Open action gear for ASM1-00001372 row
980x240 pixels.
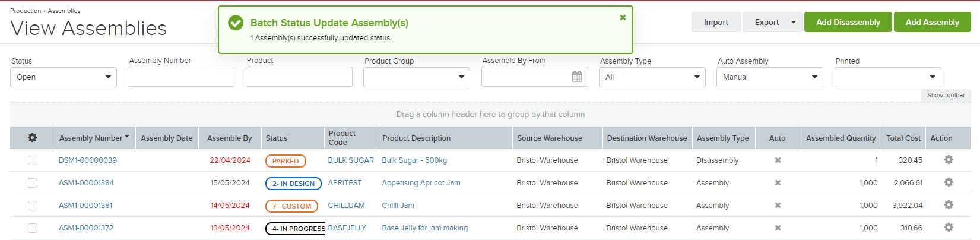949,228
